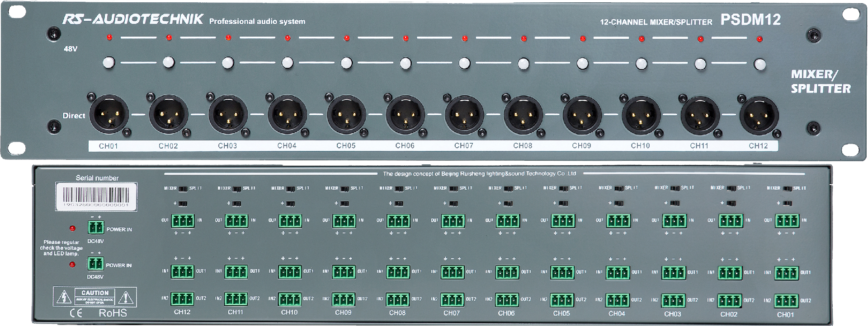Click the CH04 label on front panel
The height and width of the screenshot is (326, 868).
(x=287, y=146)
